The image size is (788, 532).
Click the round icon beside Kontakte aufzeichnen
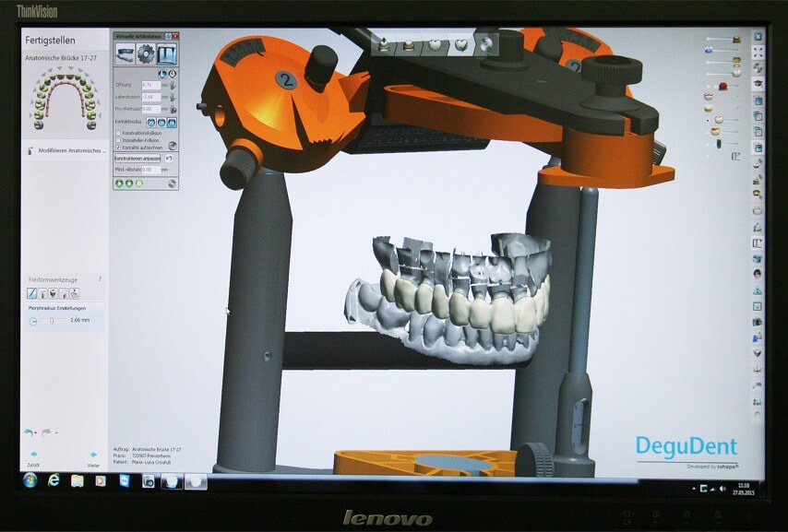click(173, 146)
